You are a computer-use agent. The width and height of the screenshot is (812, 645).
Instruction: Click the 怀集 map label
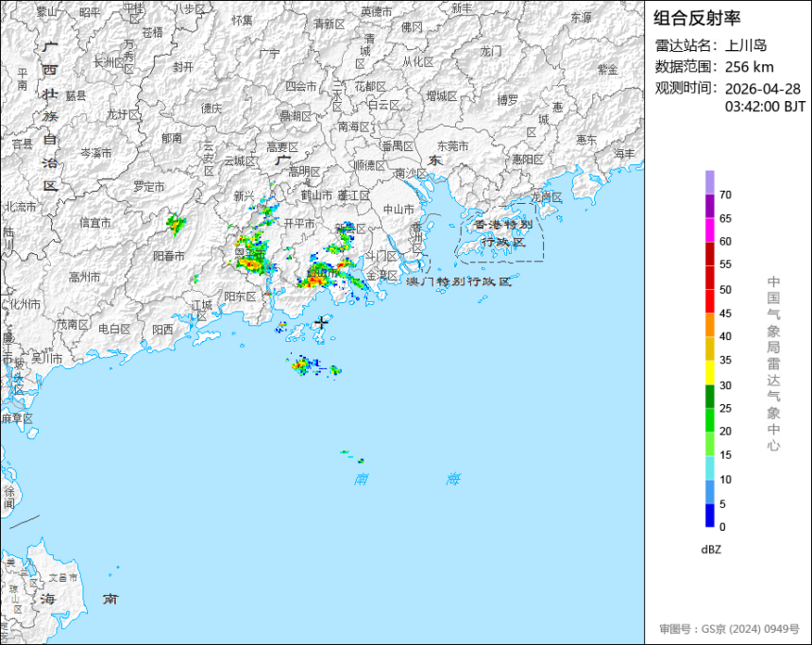242,20
